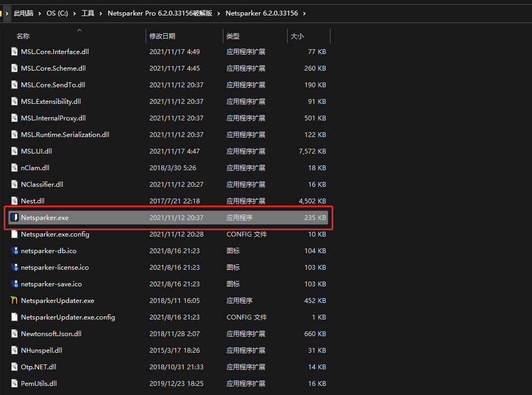Click the NHunspell.dll file icon
532x395 pixels.
click(x=14, y=350)
